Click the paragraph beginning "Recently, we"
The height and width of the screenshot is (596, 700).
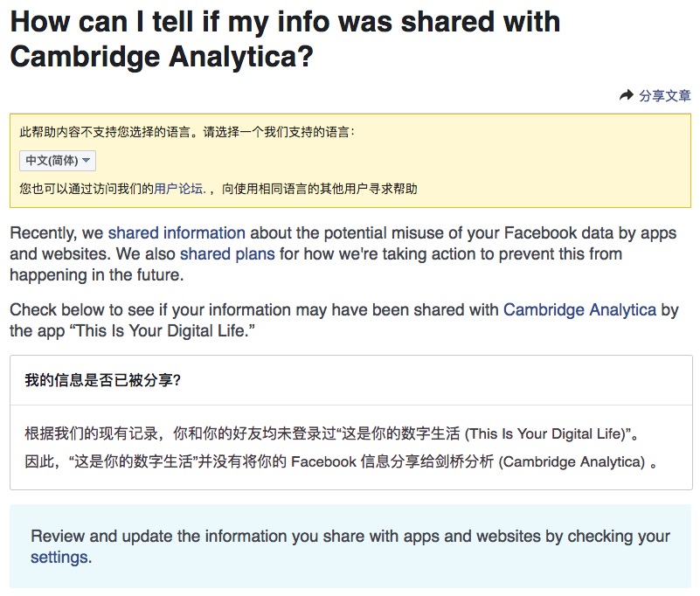point(58,233)
